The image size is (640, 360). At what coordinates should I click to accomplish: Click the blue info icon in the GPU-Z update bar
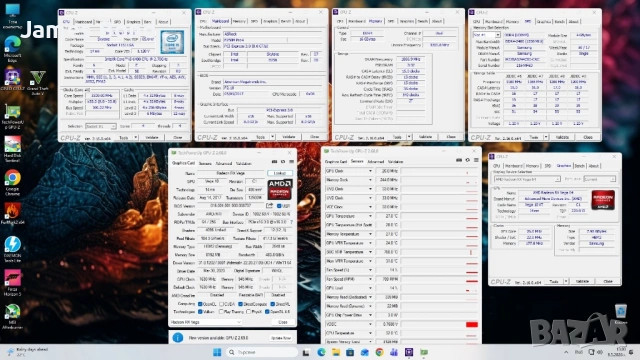click(178, 338)
